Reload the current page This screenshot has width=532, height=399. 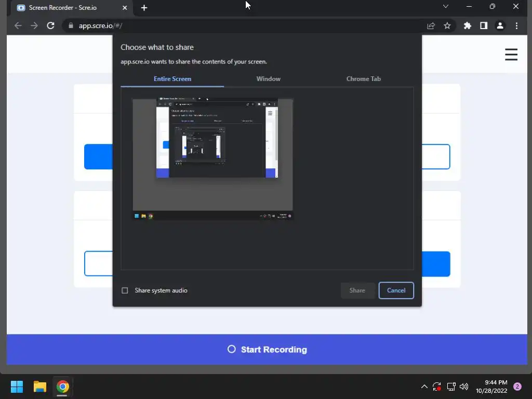tap(50, 25)
